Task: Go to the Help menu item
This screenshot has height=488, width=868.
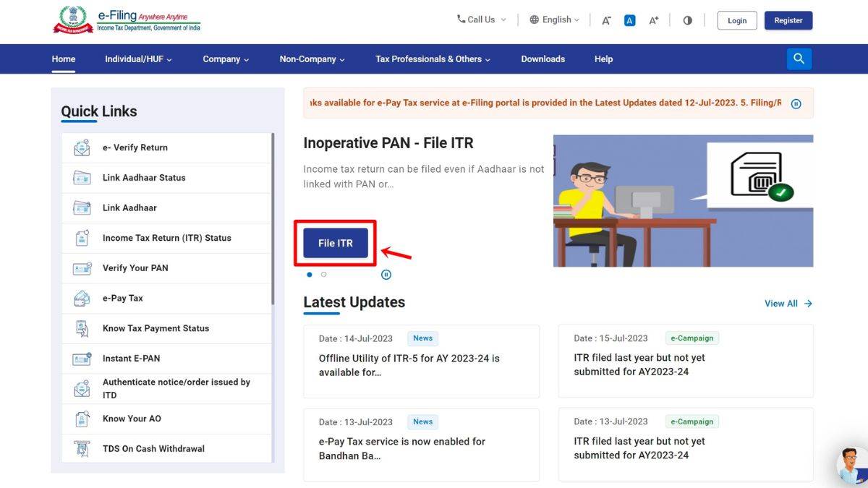Action: click(603, 59)
